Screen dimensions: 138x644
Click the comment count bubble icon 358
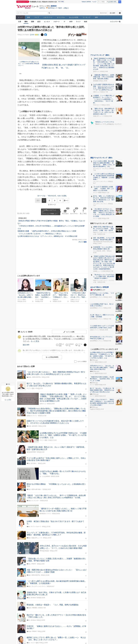[x=32, y=35]
